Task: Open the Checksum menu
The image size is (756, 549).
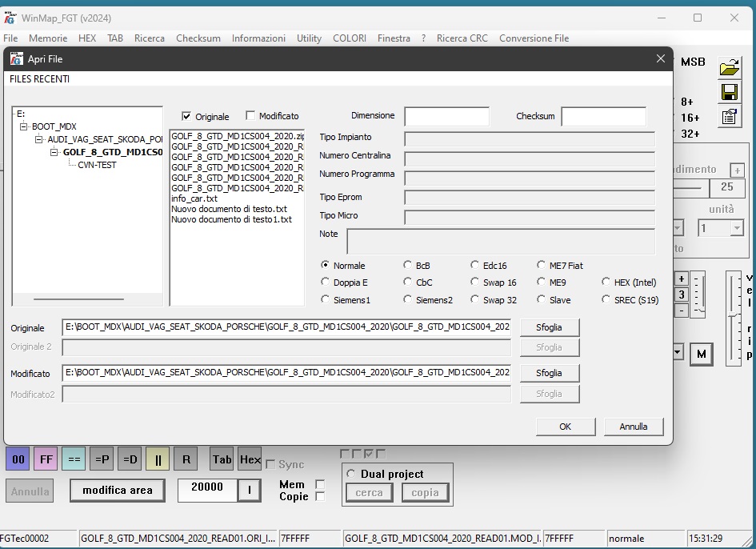Action: tap(198, 38)
